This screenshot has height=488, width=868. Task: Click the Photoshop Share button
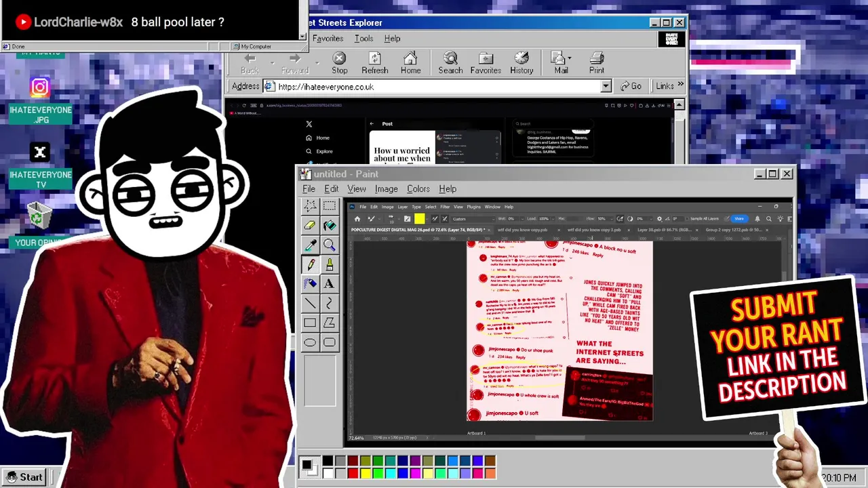coord(738,218)
